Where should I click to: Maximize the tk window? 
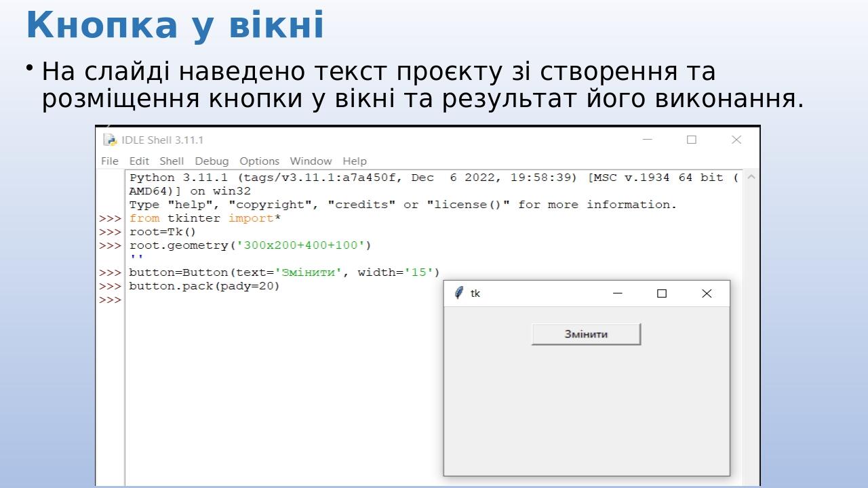(662, 293)
